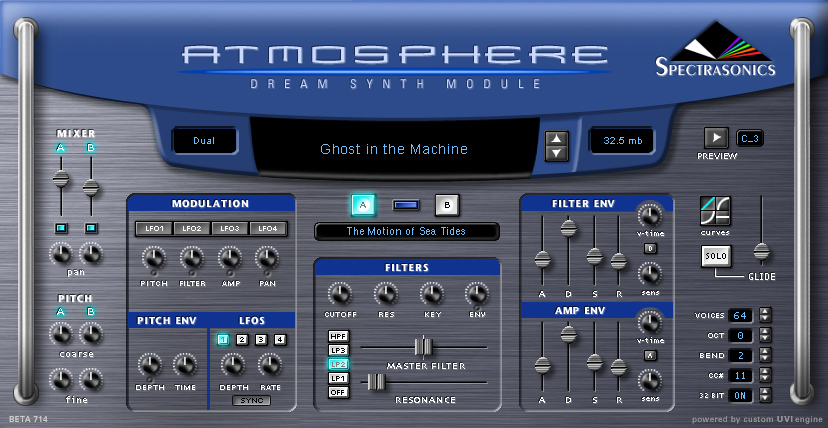Toggle the small button under Amp Env v-time

point(651,355)
